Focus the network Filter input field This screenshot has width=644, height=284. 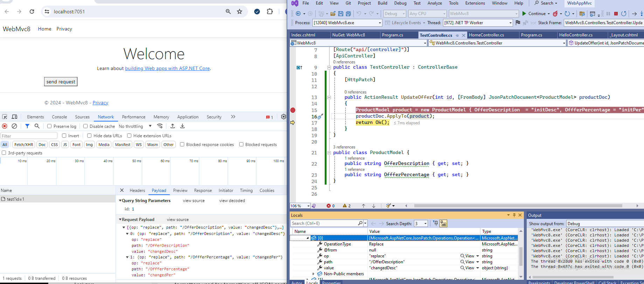point(29,136)
